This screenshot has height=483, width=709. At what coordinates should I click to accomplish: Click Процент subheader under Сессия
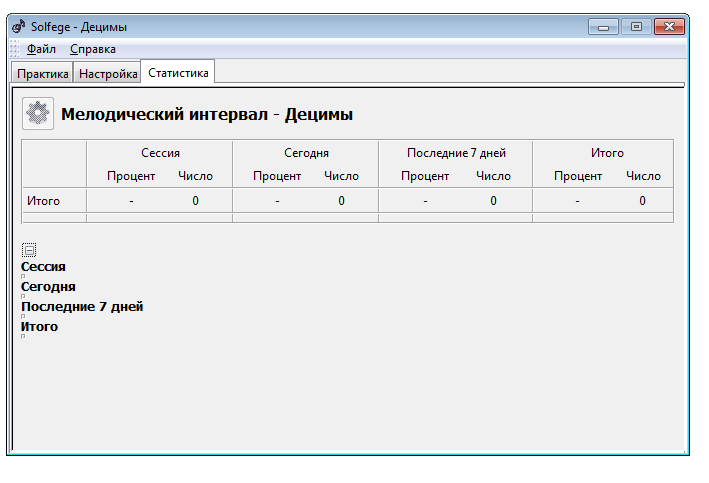[x=131, y=176]
